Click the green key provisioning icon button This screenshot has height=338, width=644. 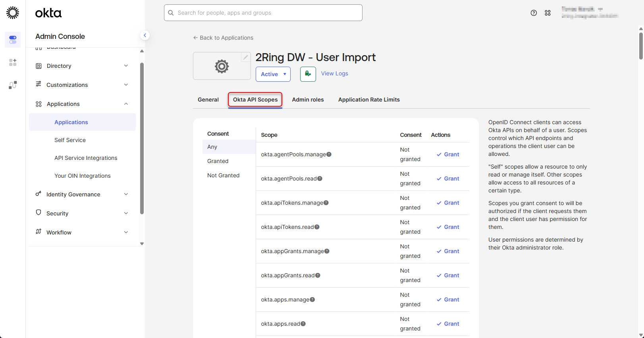[x=308, y=74]
